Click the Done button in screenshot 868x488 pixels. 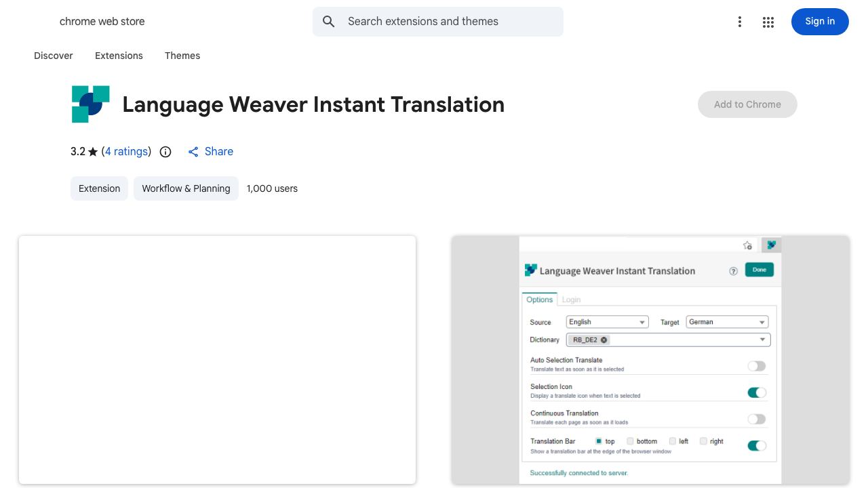[759, 270]
